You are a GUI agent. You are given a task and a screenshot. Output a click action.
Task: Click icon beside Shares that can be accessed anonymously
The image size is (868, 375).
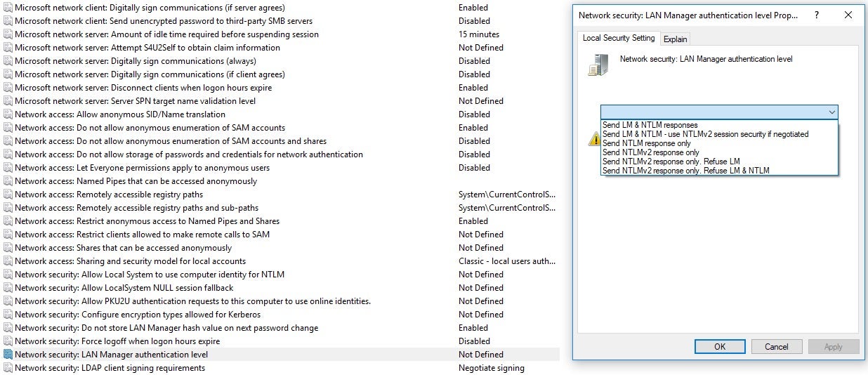(x=8, y=248)
